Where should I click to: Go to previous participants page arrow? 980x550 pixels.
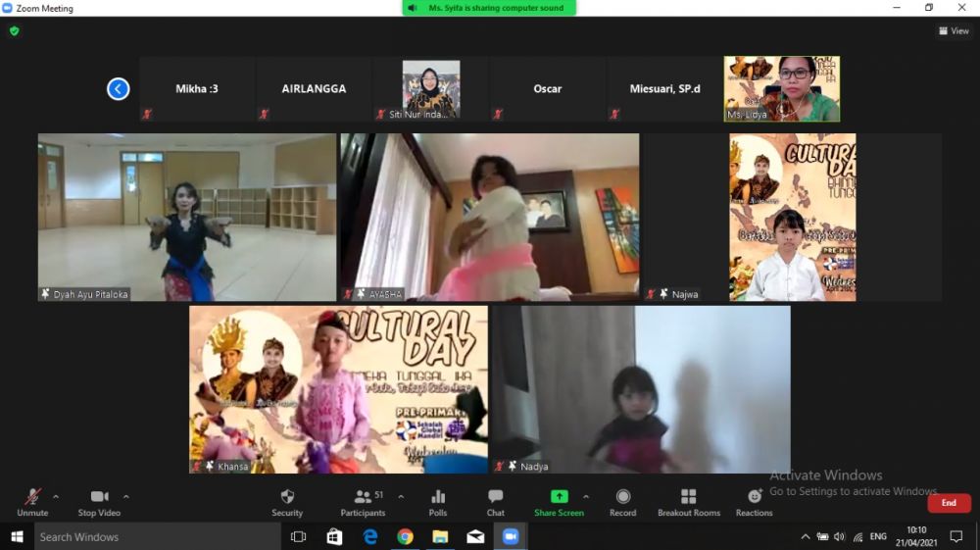pos(119,89)
